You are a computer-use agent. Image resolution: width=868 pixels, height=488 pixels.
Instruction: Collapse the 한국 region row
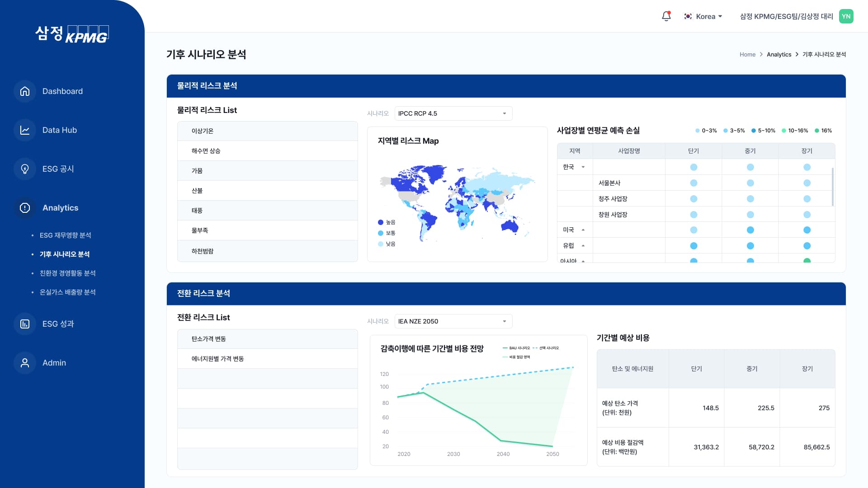pos(583,167)
